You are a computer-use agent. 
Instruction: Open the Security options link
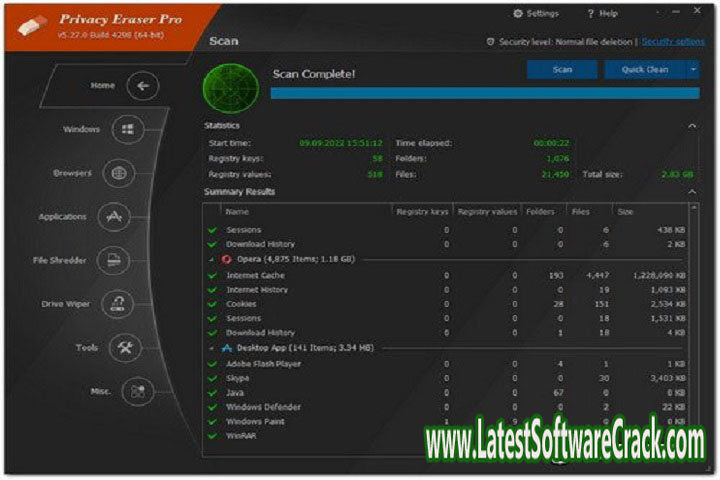[673, 42]
